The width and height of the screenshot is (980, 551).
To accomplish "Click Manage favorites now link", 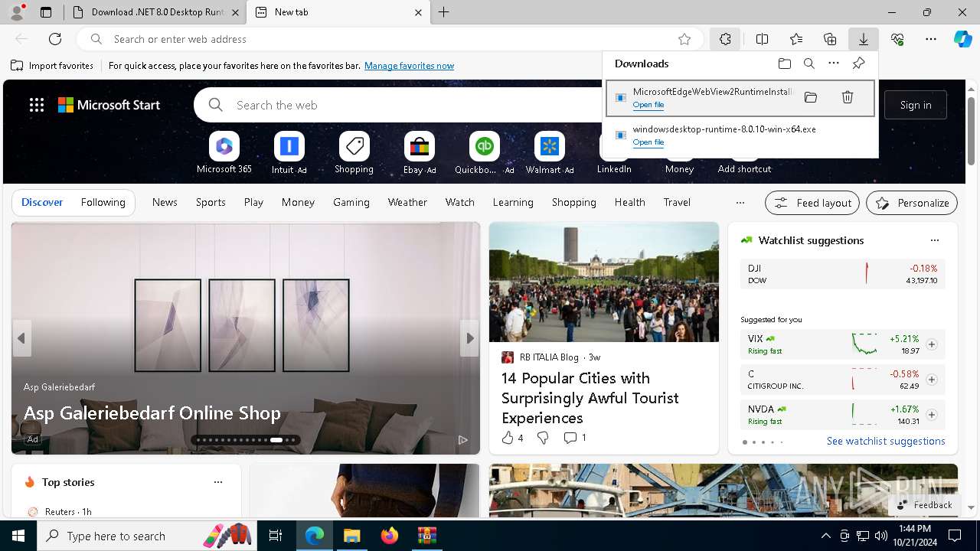I will (x=409, y=66).
